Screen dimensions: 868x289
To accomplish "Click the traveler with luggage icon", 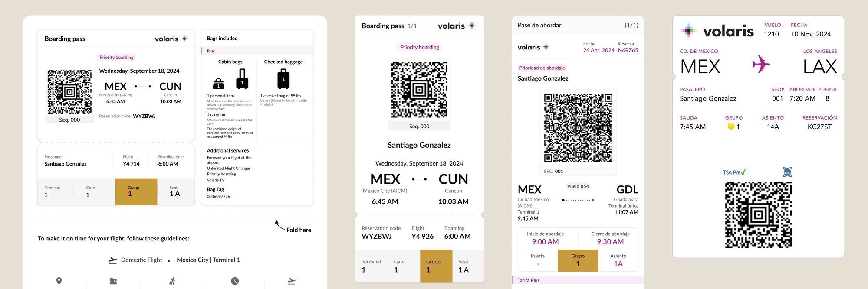I will coord(172,281).
